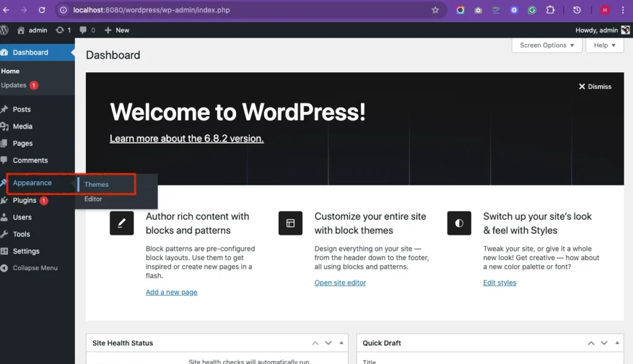Image resolution: width=633 pixels, height=364 pixels.
Task: Click the pencil icon above Author rich content
Action: click(122, 223)
